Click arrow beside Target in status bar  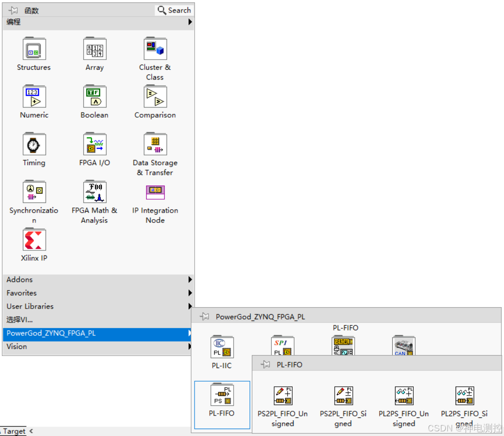pos(31,431)
